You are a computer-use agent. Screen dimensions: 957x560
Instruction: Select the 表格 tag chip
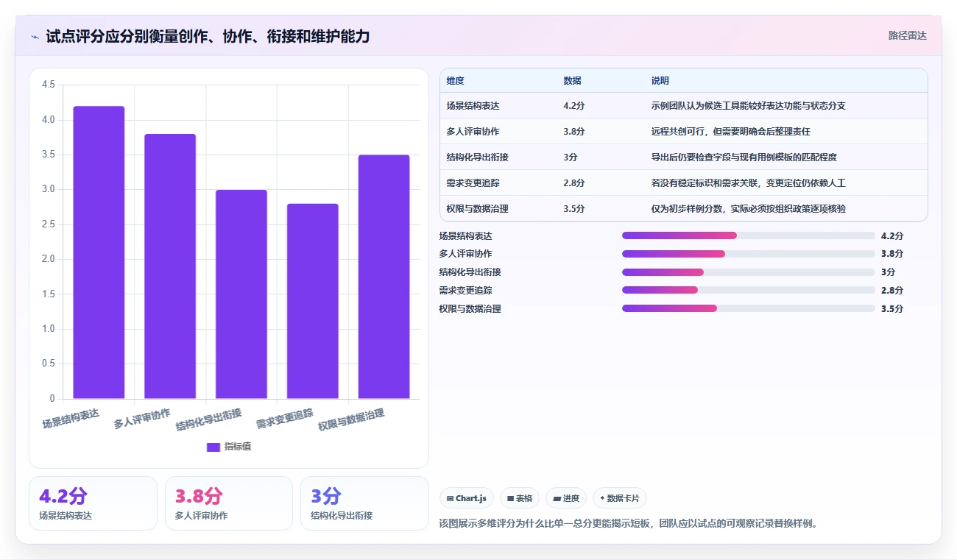(x=520, y=498)
